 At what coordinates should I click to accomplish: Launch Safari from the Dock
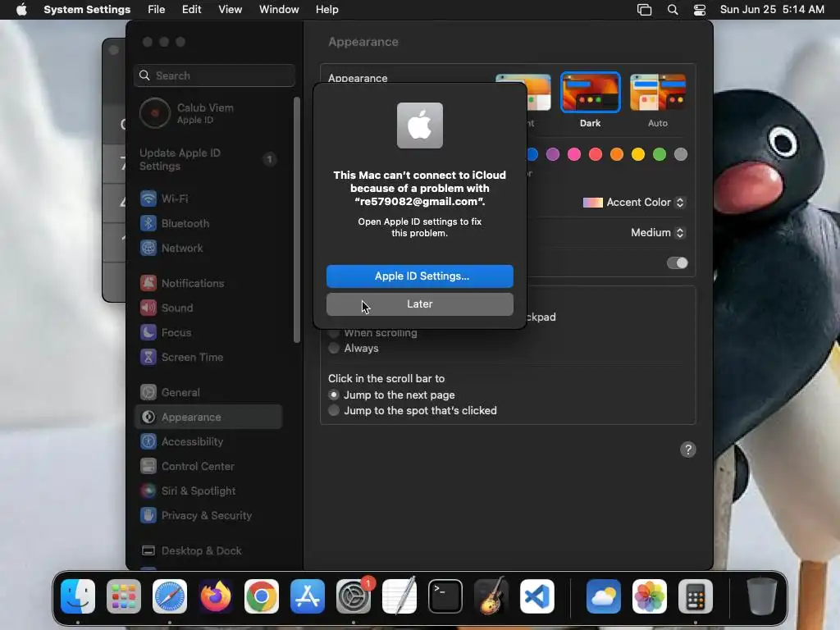pos(170,596)
